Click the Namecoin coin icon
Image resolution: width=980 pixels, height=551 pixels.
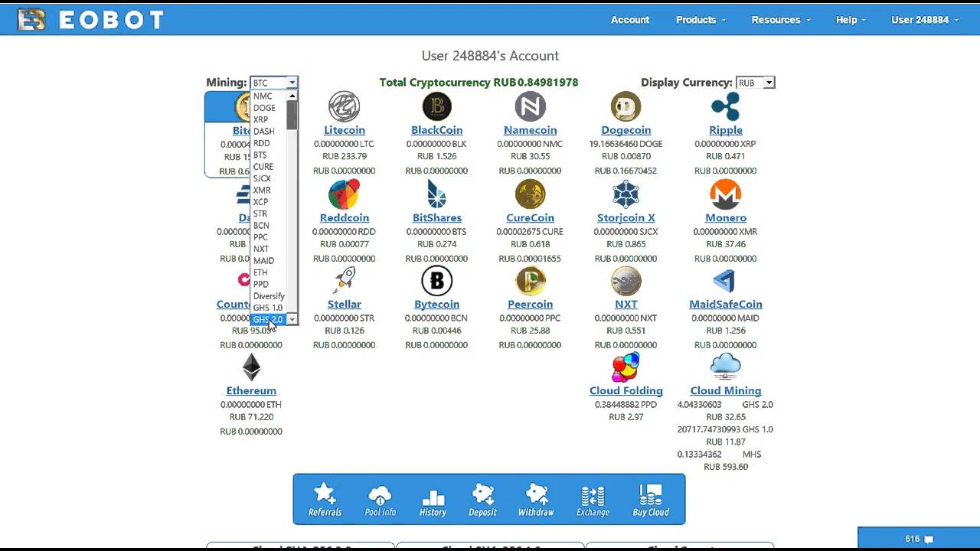tap(530, 107)
